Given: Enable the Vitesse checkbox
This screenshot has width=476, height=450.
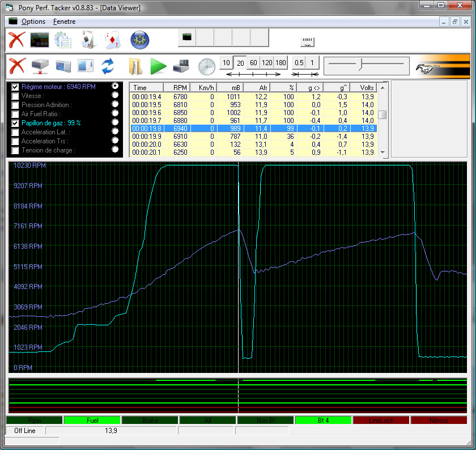Looking at the screenshot, I should tap(15, 96).
